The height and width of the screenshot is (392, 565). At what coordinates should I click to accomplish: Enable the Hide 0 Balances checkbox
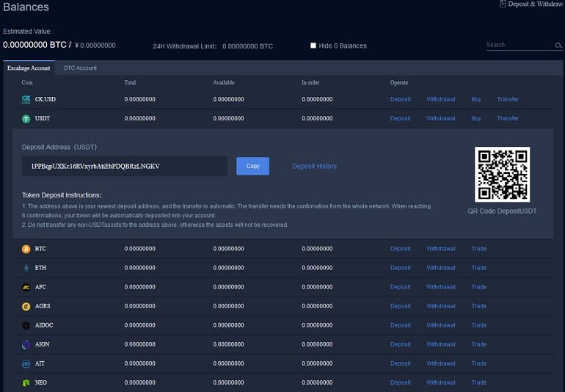pyautogui.click(x=313, y=46)
